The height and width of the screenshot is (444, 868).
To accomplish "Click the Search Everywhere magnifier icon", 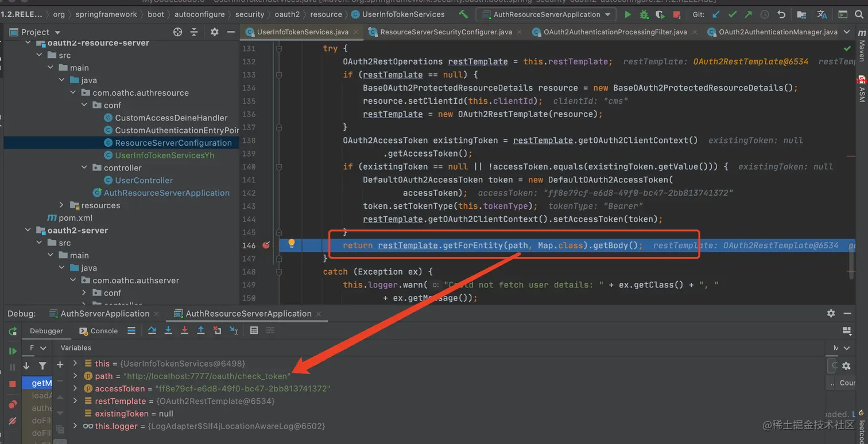I will 859,14.
